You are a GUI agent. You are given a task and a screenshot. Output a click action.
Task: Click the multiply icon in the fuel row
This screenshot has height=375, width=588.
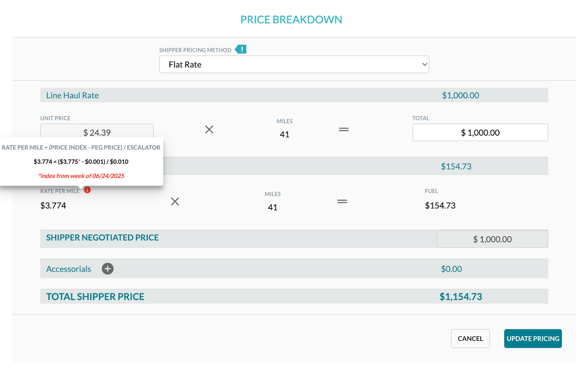175,201
